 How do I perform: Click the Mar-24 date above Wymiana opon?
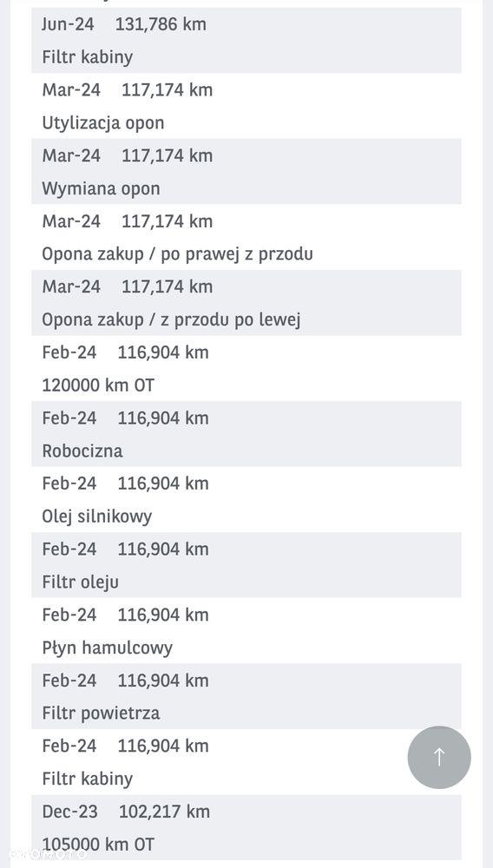(71, 155)
